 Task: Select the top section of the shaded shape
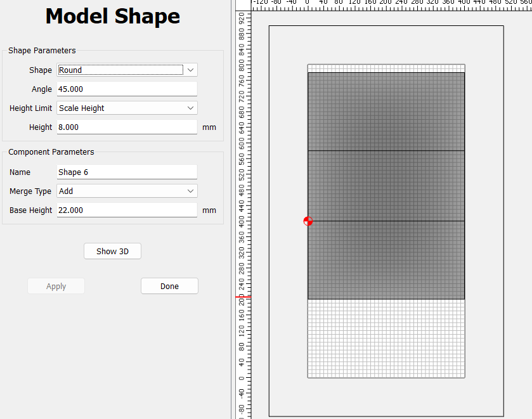(x=386, y=112)
